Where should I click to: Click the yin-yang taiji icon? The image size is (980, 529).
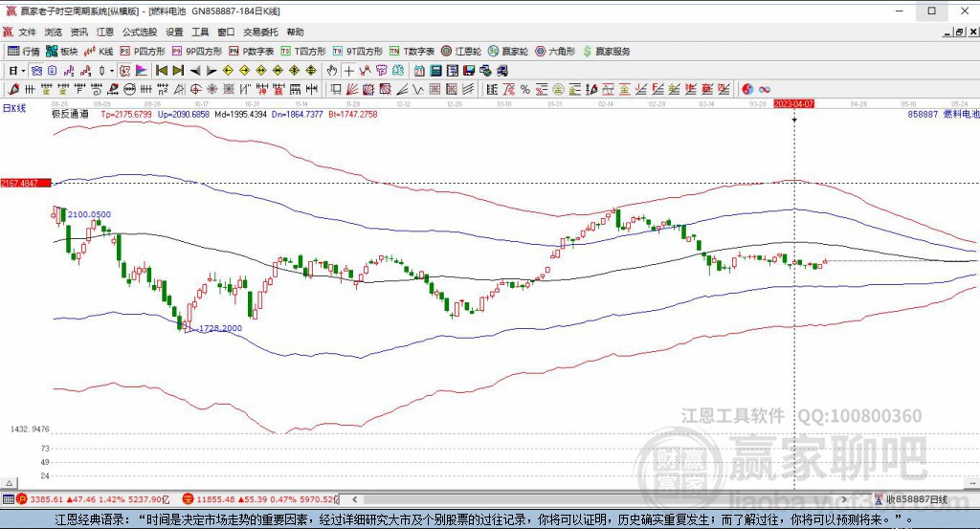[747, 89]
